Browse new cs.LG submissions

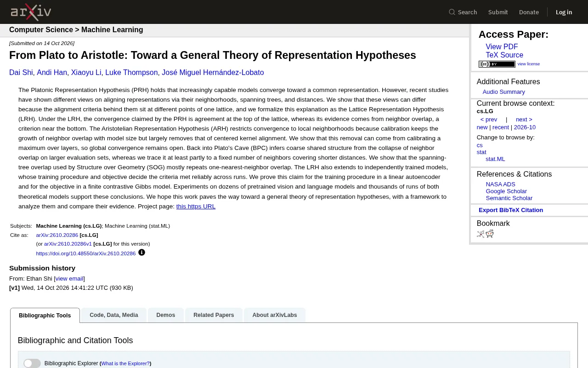tap(482, 127)
